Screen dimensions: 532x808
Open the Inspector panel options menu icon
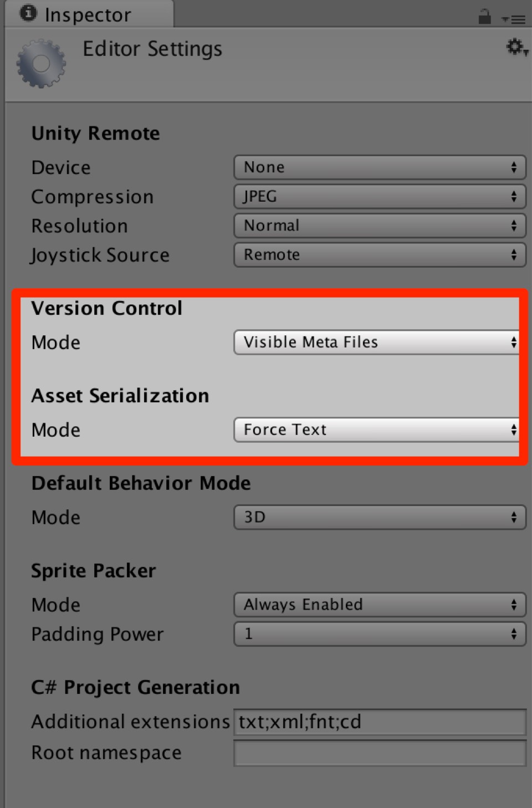[514, 19]
